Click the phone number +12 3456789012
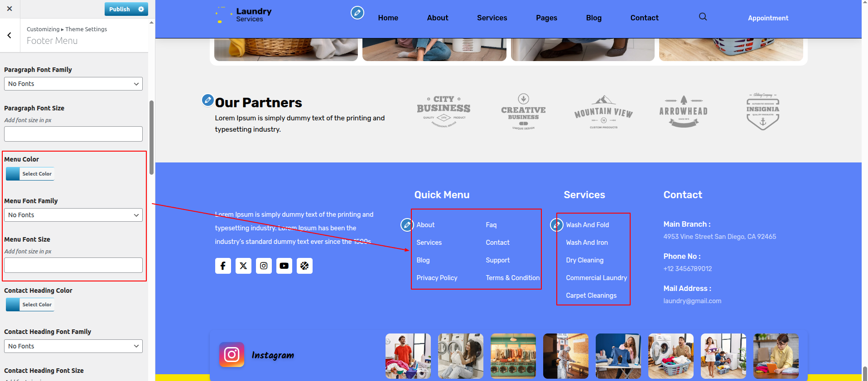The image size is (868, 381). (x=687, y=269)
